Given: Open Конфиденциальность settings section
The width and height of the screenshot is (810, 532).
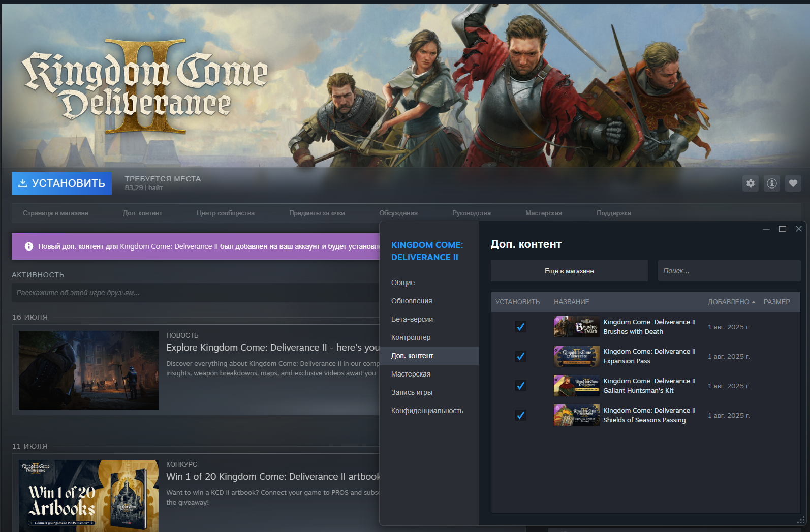Looking at the screenshot, I should (x=429, y=411).
